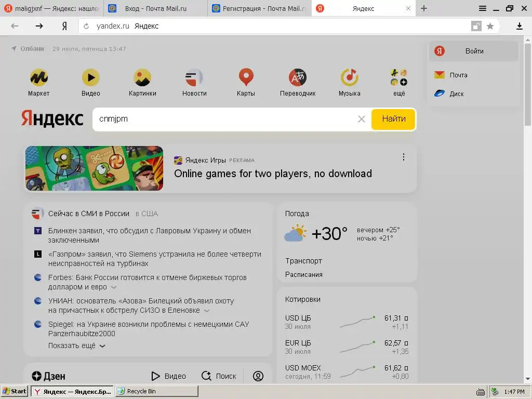Open the EUR ЦБ rate row
Viewport: 532px width, 399px height.
click(347, 347)
